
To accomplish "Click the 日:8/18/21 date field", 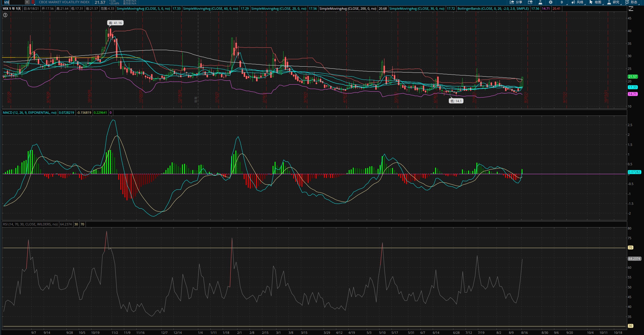I will 31,9.
